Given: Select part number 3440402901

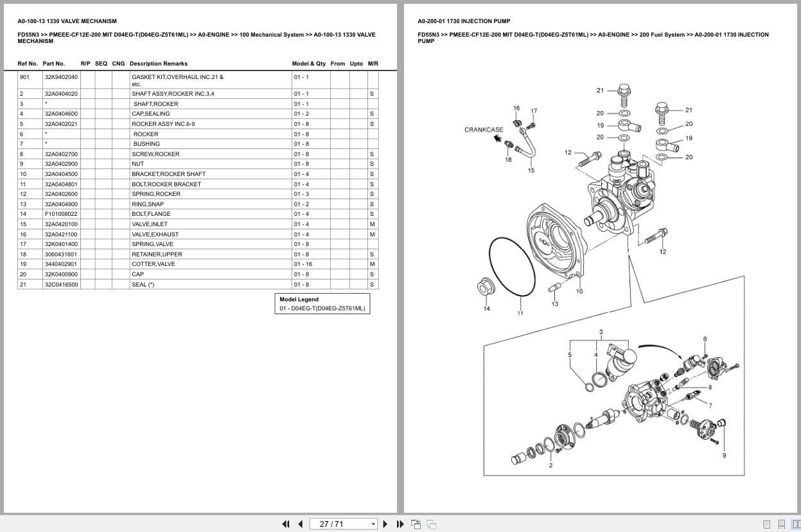Looking at the screenshot, I should coord(60,264).
